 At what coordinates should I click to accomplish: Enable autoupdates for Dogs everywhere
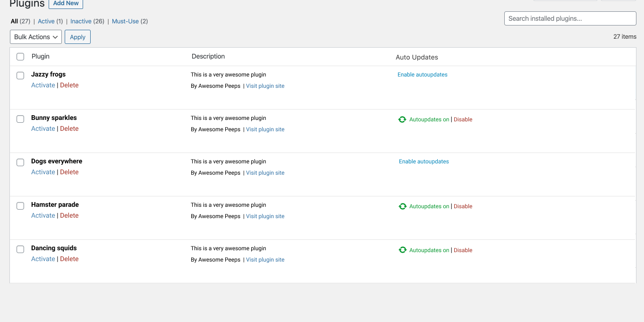tap(424, 161)
